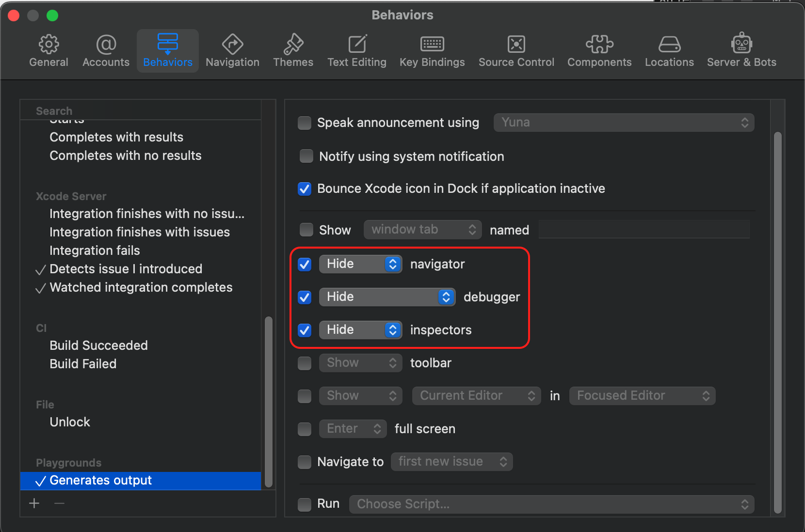Enable the full screen checkbox
The width and height of the screenshot is (805, 532).
pyautogui.click(x=305, y=429)
